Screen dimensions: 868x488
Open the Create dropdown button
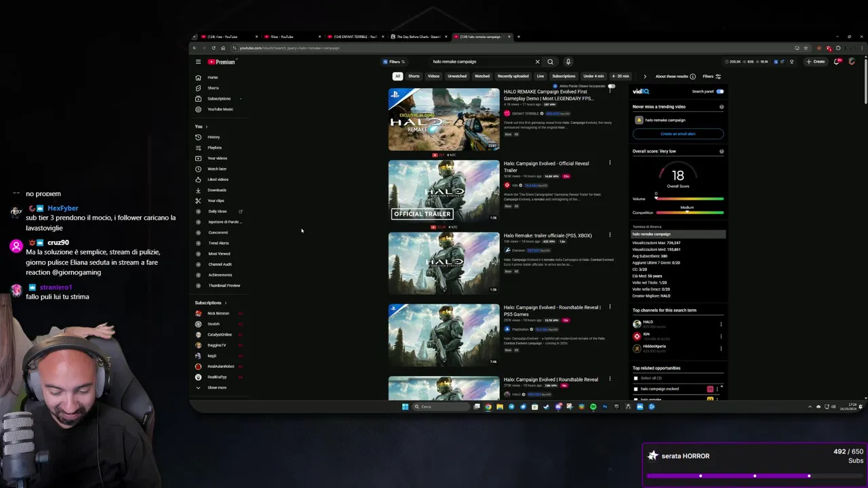(x=816, y=62)
